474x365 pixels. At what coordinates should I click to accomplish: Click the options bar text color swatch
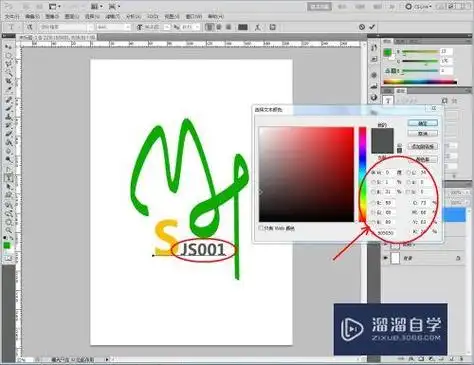[242, 27]
